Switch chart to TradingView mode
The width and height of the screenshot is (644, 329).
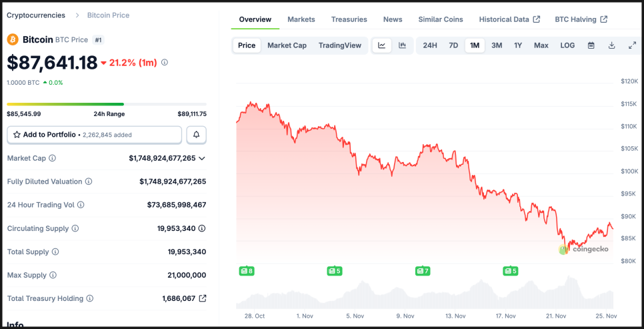[x=339, y=45]
